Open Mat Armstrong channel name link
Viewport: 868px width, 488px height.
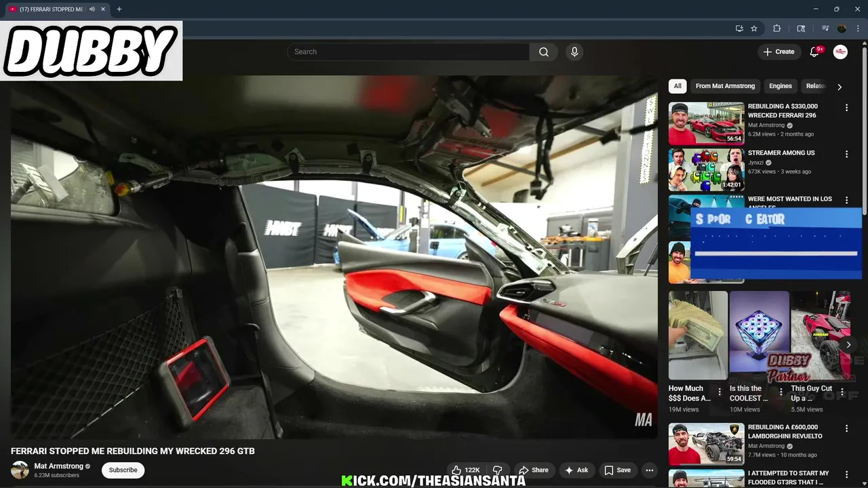59,466
